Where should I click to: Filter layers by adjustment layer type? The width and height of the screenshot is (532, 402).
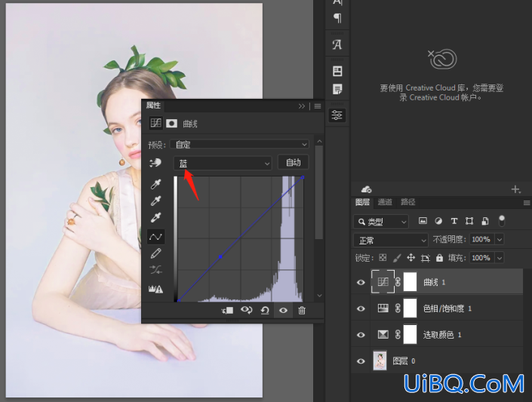(438, 221)
